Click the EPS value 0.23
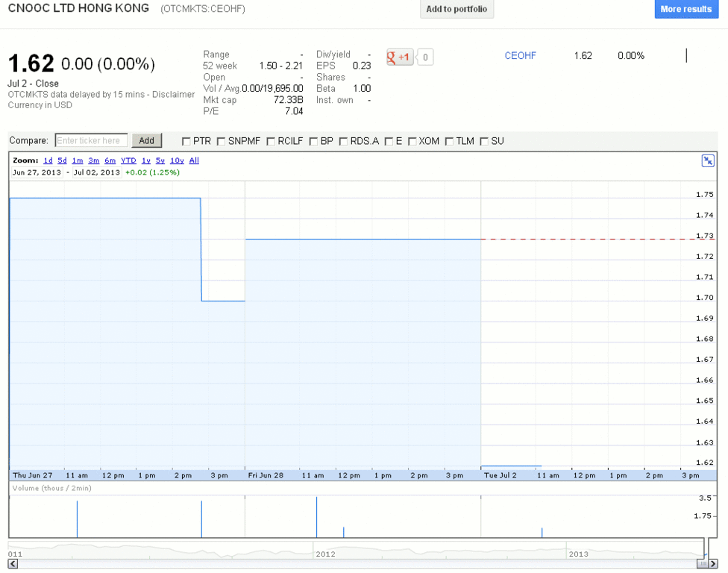Image resolution: width=728 pixels, height=573 pixels. (x=362, y=66)
